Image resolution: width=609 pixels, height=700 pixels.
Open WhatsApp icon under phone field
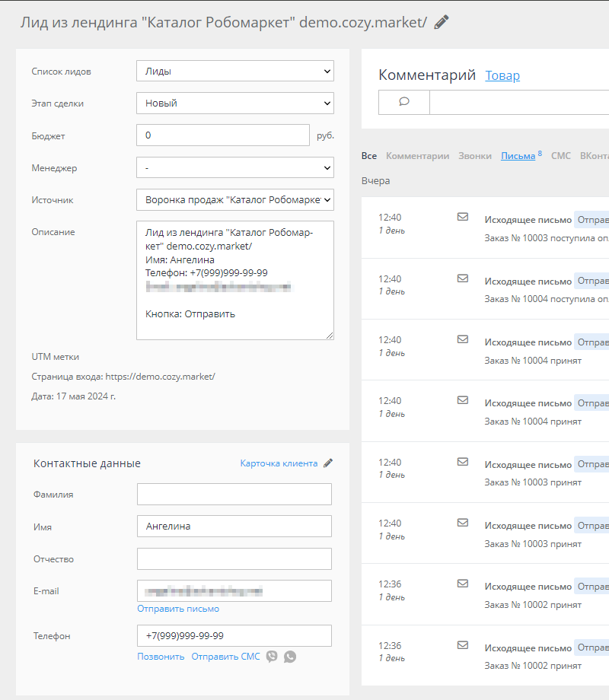tap(290, 657)
